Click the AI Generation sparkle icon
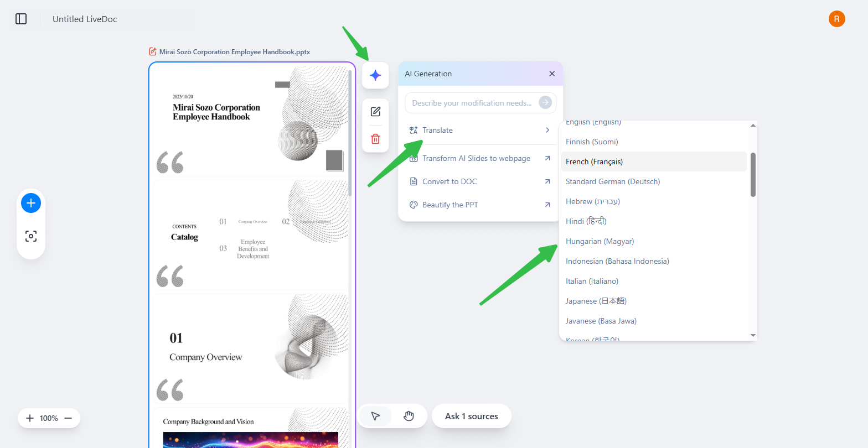Viewport: 868px width, 448px height. pyautogui.click(x=375, y=75)
